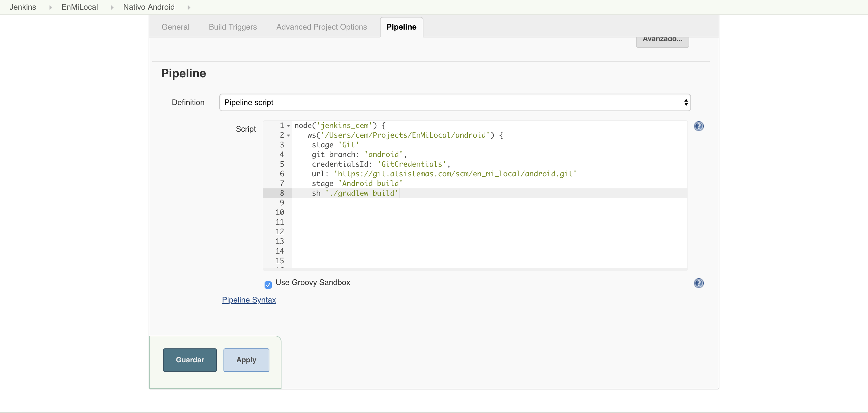Click the Pipeline Syntax link
Screen dimensions: 868x413
tap(249, 299)
